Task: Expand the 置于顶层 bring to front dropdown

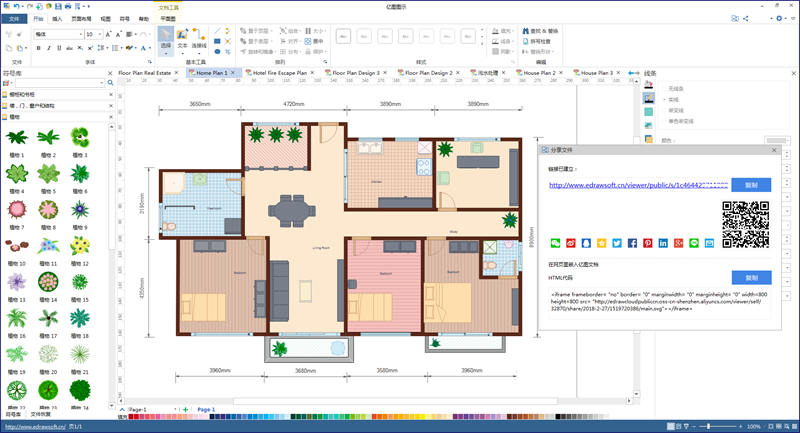Action: coord(271,31)
